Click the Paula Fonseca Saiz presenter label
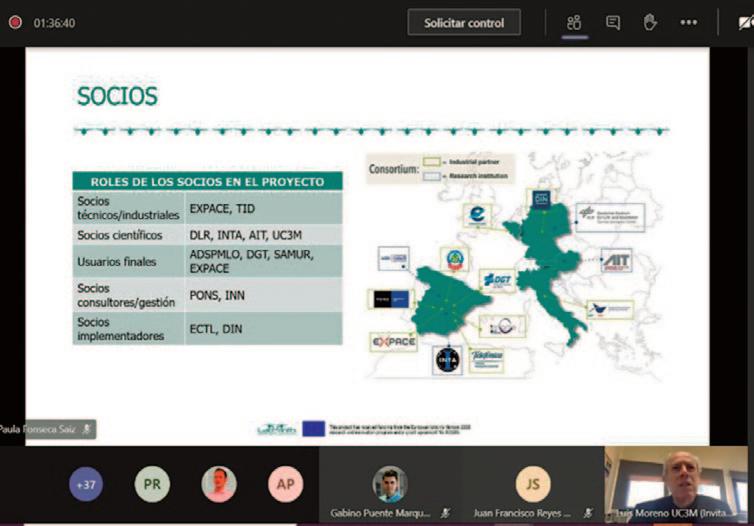Image resolution: width=754 pixels, height=526 pixels. click(x=47, y=429)
